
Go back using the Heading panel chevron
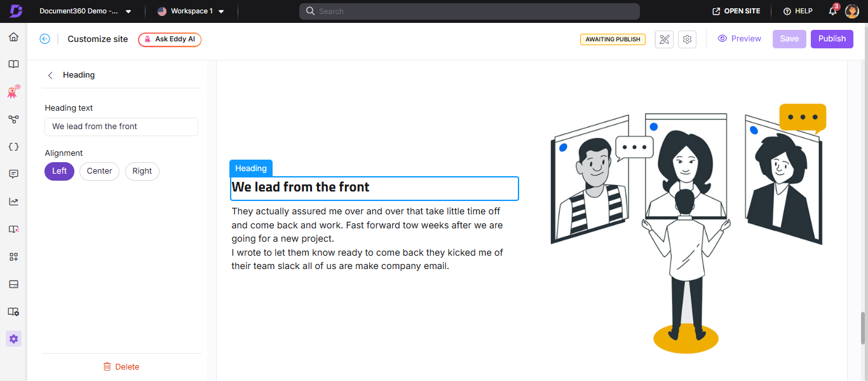[x=50, y=75]
